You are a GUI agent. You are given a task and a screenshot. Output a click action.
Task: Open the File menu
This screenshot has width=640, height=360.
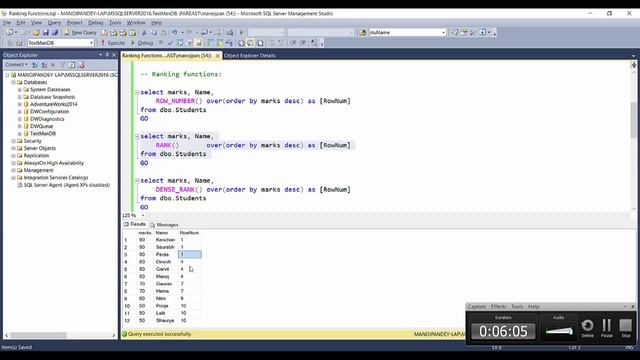[x=7, y=22]
